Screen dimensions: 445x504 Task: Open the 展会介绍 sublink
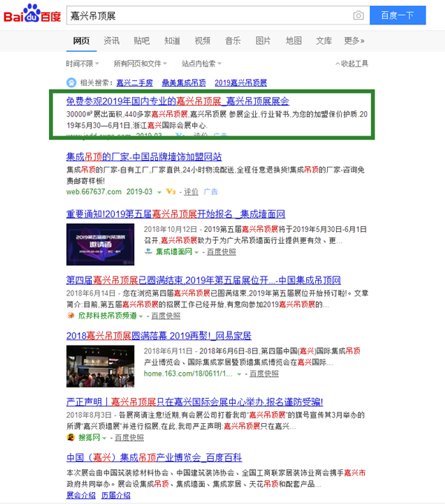pyautogui.click(x=81, y=495)
